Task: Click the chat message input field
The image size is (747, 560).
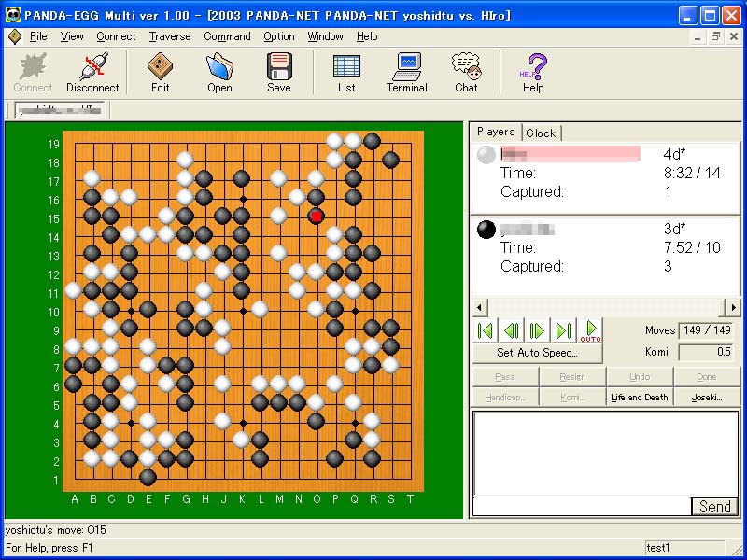Action: (x=582, y=507)
